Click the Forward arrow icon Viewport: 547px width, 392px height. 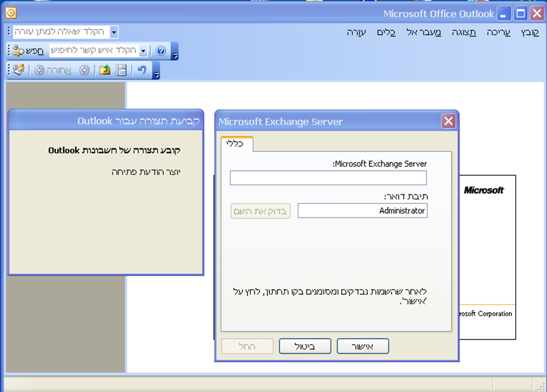coord(84,70)
